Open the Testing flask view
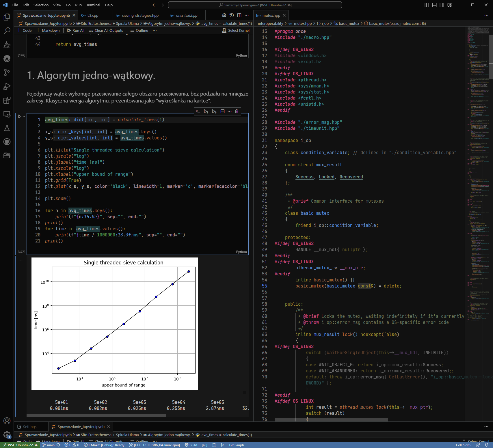The image size is (493, 448). [x=7, y=128]
